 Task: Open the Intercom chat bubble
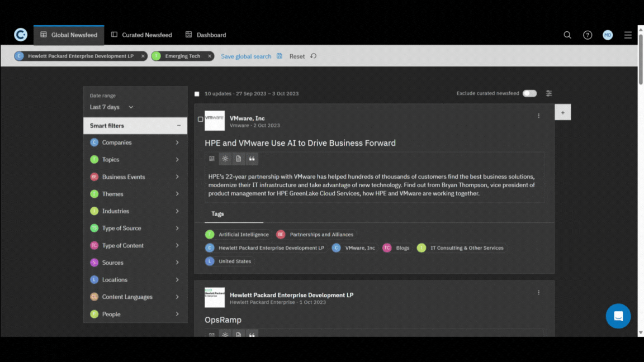coord(618,316)
